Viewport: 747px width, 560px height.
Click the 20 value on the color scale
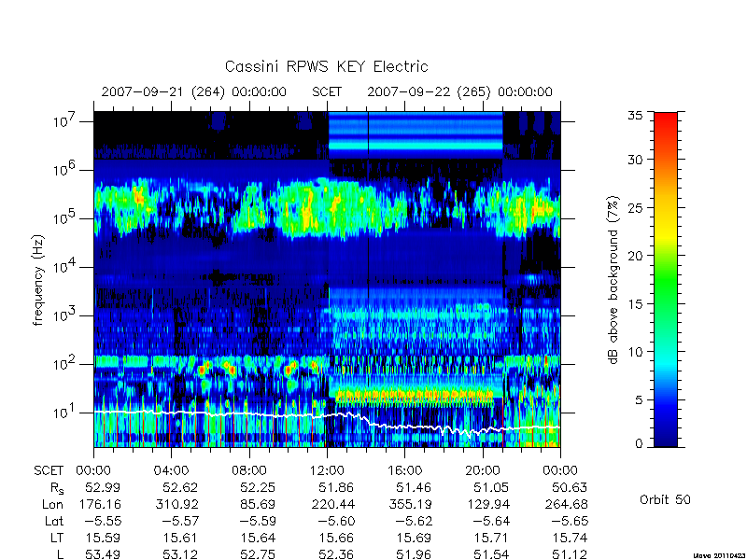(635, 255)
